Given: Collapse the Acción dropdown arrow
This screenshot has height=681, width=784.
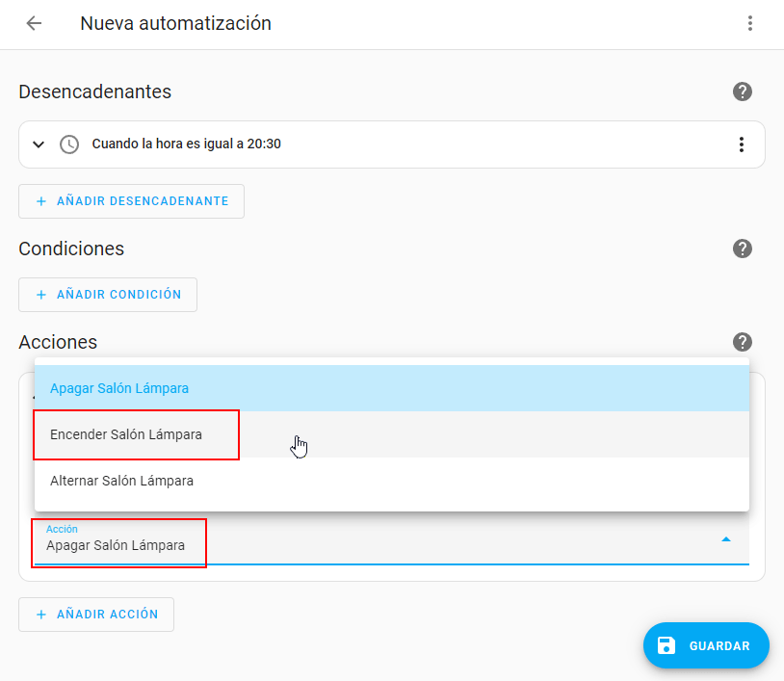Looking at the screenshot, I should click(x=726, y=539).
